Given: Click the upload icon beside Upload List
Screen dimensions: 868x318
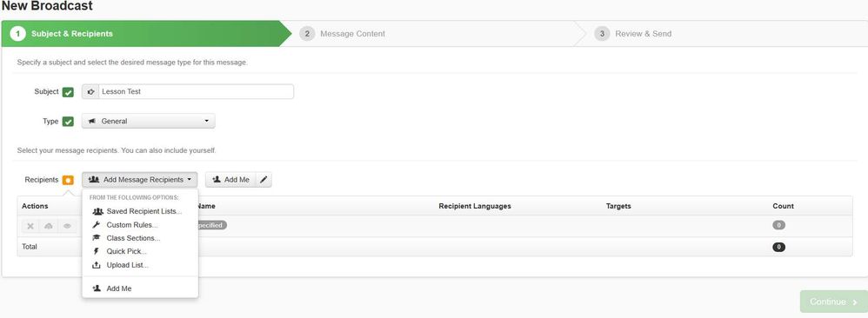Looking at the screenshot, I should pyautogui.click(x=97, y=265).
